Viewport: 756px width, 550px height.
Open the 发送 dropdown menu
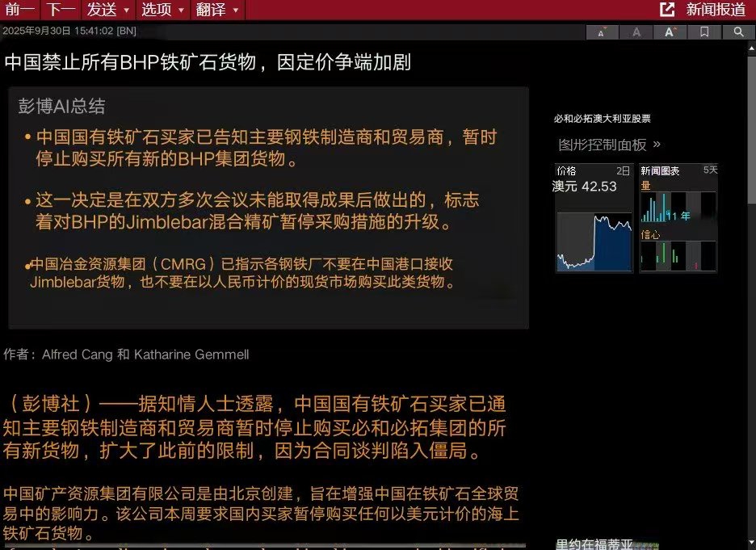[x=108, y=9]
